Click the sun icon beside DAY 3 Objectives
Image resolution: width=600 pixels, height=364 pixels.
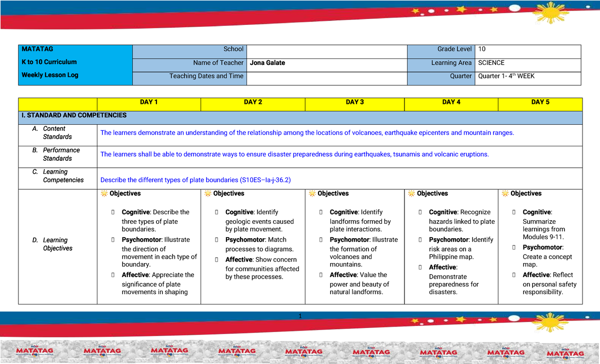[x=312, y=193]
